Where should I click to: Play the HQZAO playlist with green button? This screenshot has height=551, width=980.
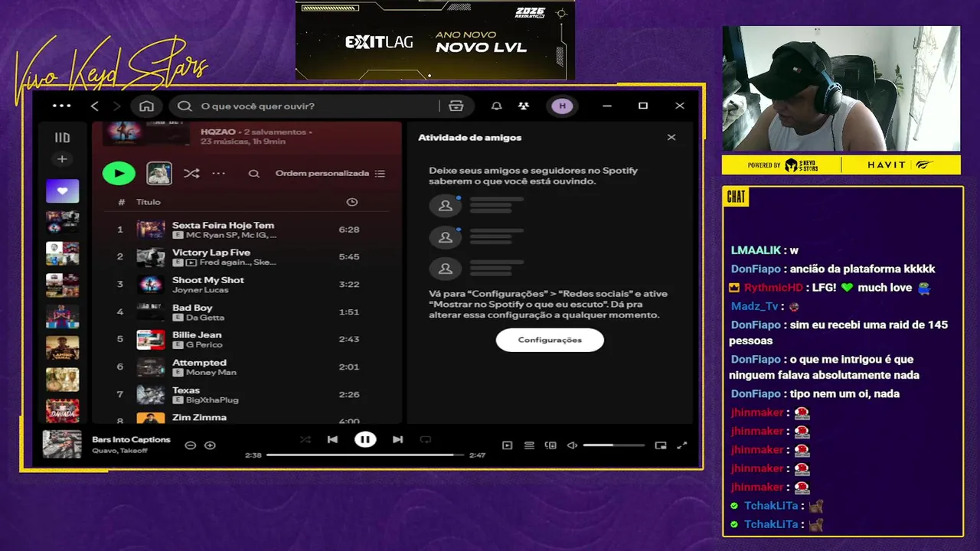pos(119,173)
